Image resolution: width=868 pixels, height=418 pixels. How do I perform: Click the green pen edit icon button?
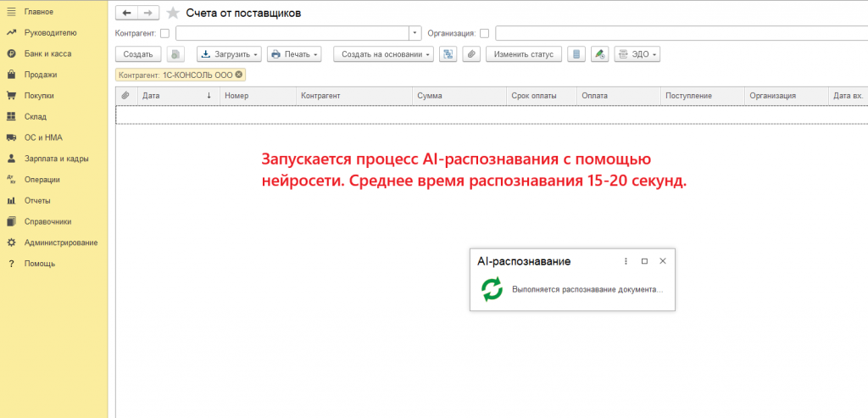(599, 54)
